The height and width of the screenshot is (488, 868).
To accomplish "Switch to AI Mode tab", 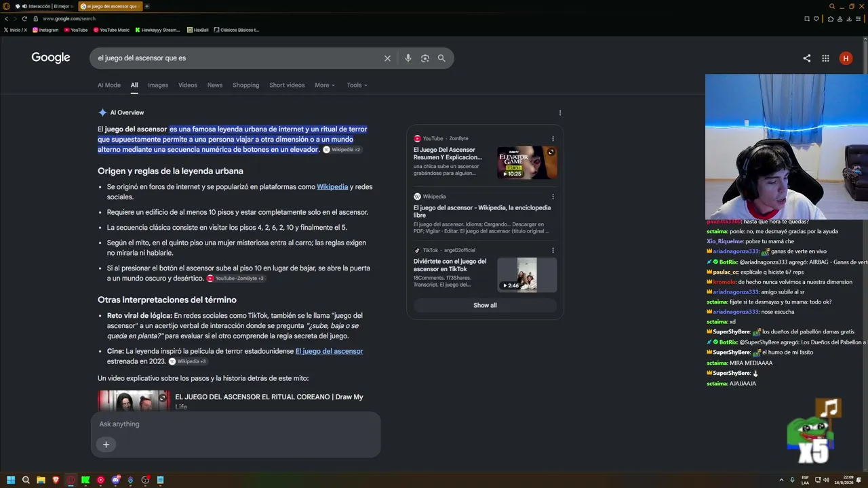I will (109, 85).
